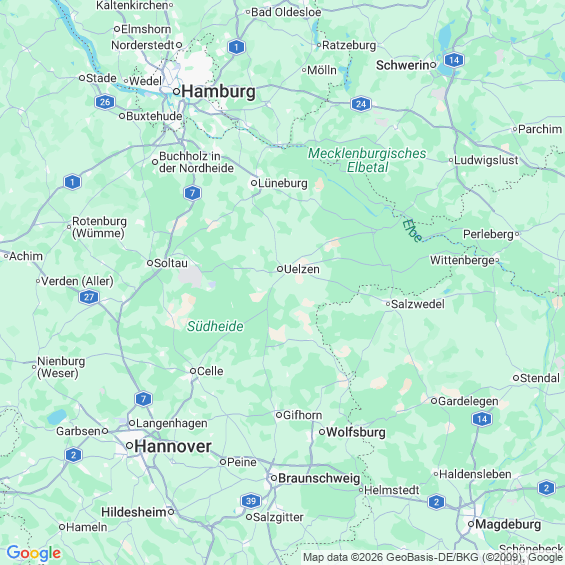Screen dimensions: 565x565
Task: Click highway 24 shield near Mölln
Action: [x=361, y=104]
